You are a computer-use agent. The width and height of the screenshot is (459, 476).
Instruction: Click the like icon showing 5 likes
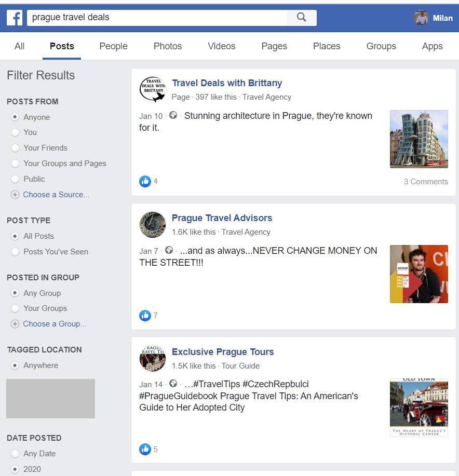(145, 449)
